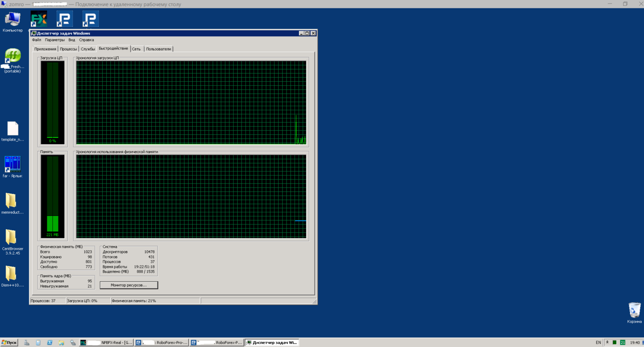Select the Корзина recycle bin icon
The height and width of the screenshot is (347, 644).
click(635, 313)
